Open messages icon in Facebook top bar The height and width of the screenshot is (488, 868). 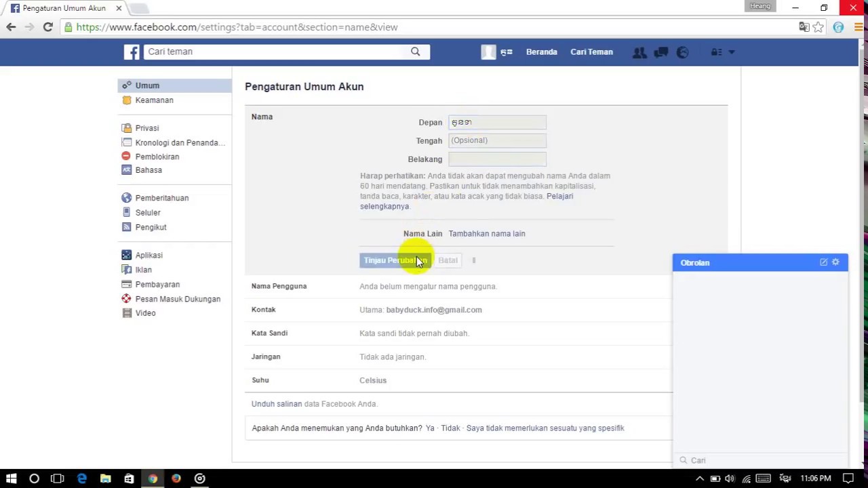pyautogui.click(x=661, y=52)
